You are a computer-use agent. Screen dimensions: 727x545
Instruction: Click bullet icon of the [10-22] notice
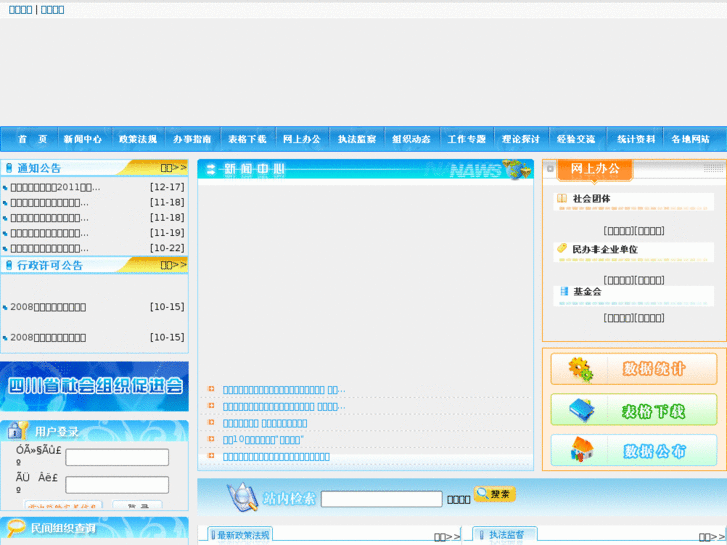pyautogui.click(x=5, y=249)
